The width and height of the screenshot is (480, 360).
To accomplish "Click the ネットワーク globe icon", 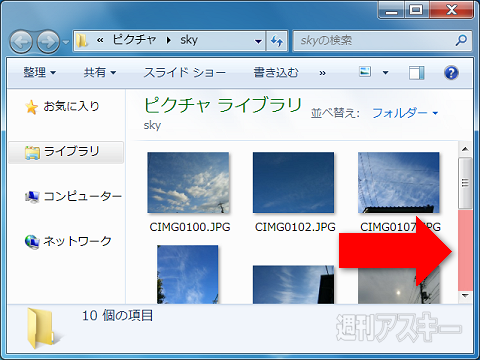I will point(32,242).
